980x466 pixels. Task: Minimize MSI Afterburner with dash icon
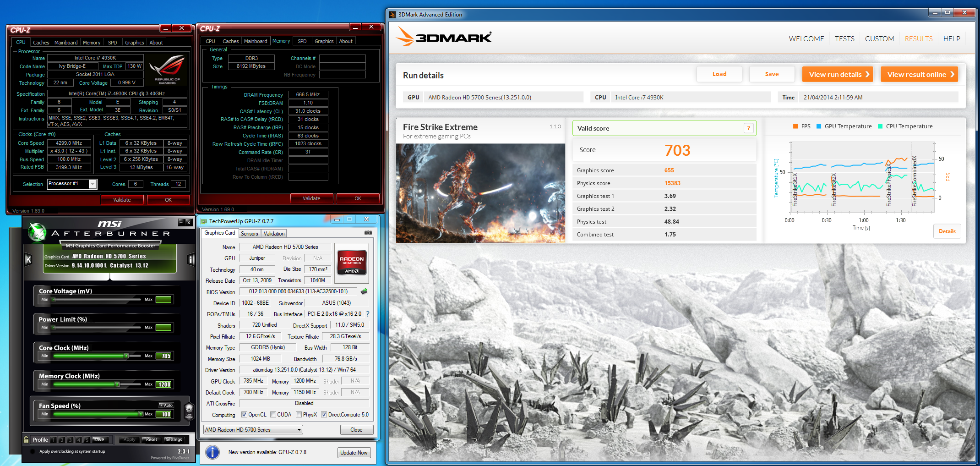181,222
